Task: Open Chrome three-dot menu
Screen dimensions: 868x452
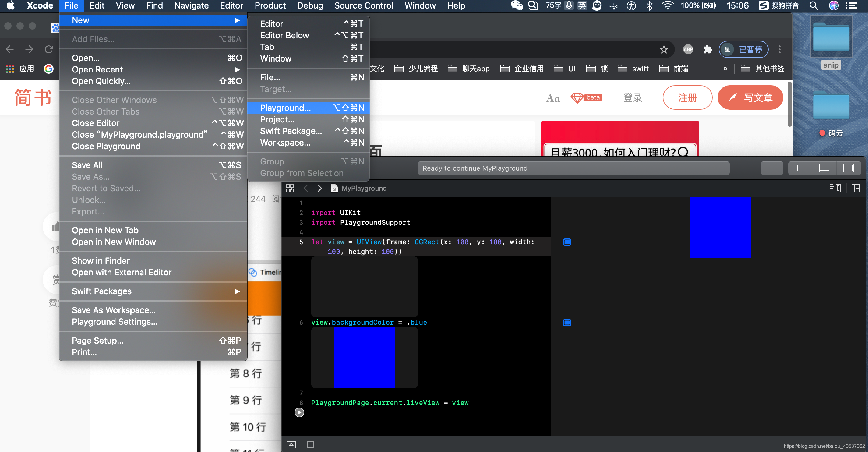Action: [x=779, y=50]
